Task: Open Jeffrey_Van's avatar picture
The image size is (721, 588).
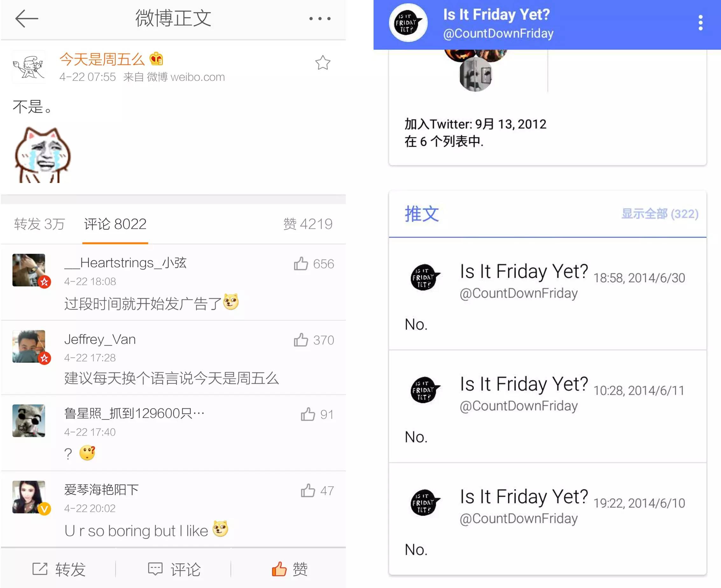Action: tap(29, 346)
